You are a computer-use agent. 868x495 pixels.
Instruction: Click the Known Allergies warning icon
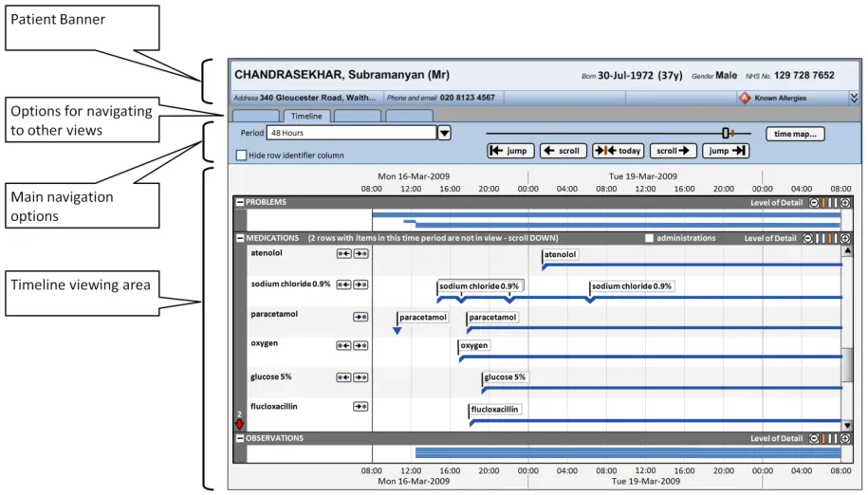[745, 98]
